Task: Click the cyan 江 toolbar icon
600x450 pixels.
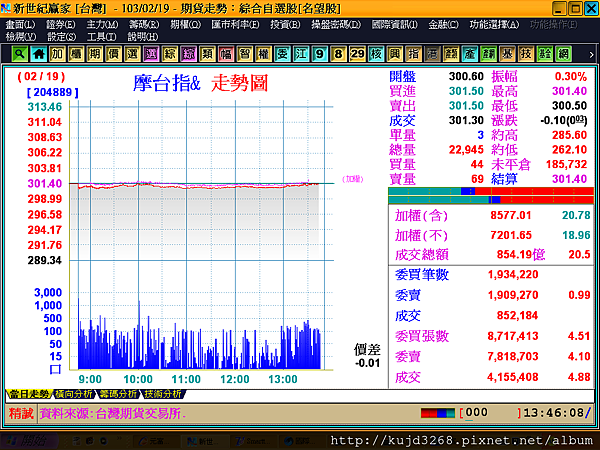Action: [x=301, y=54]
